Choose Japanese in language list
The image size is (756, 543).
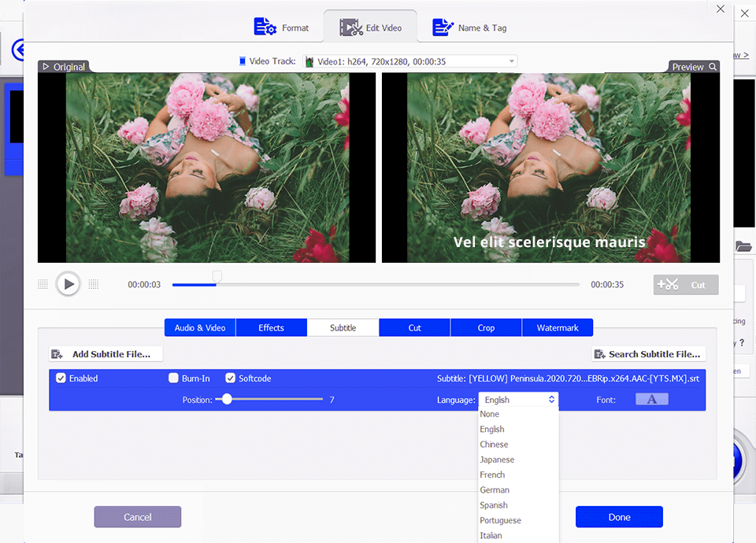click(x=518, y=460)
